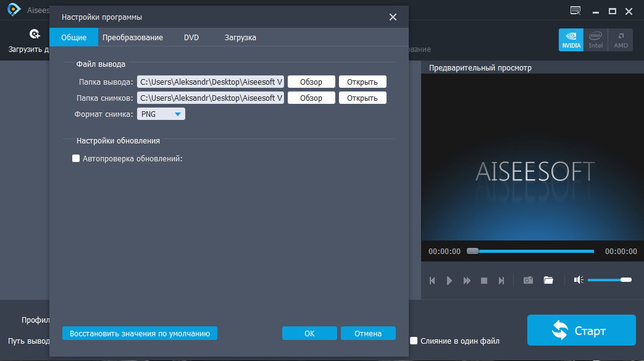The image size is (644, 361).
Task: Browse for the snapshot folder (Обзор)
Action: [x=311, y=98]
